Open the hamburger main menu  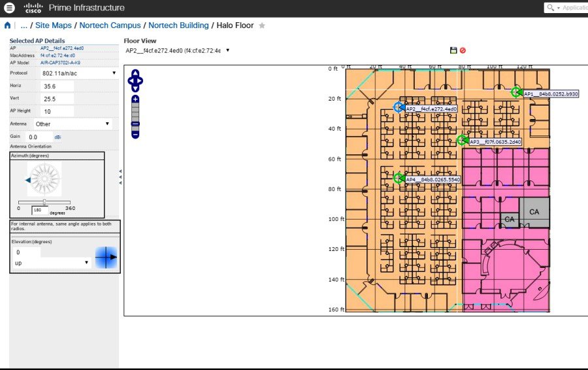9,7
